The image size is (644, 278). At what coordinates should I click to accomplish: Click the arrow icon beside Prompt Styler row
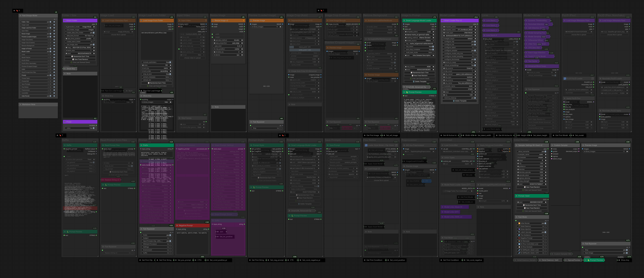(x=54, y=78)
